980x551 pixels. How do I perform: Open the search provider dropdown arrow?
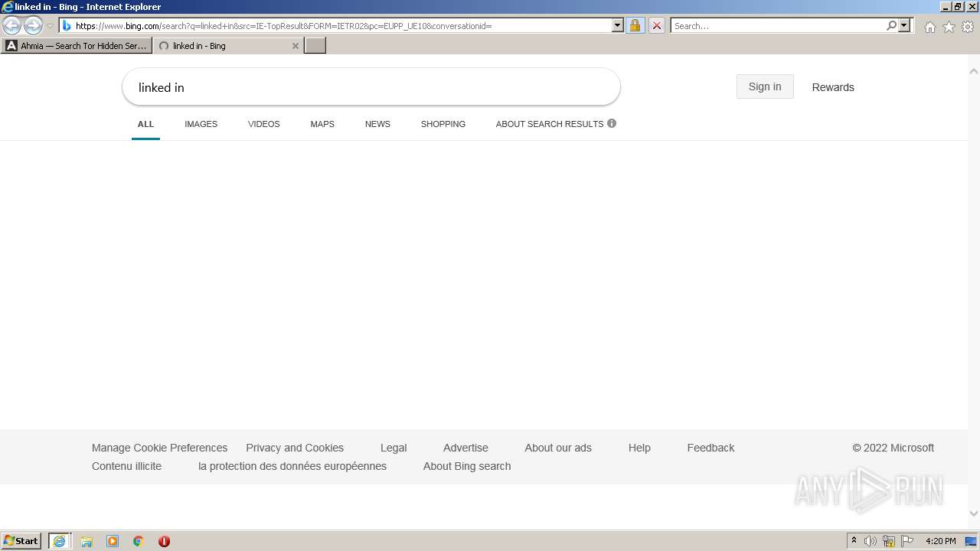pyautogui.click(x=904, y=25)
